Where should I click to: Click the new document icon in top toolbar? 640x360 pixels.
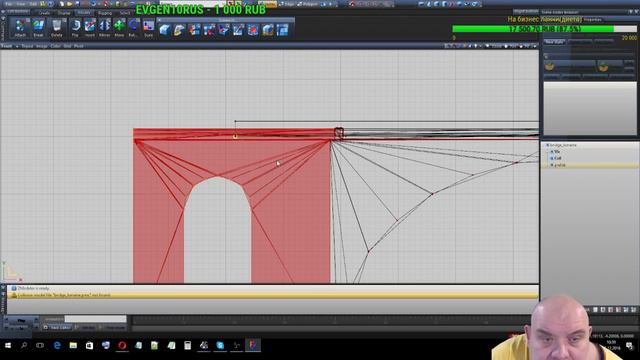[x=62, y=4]
